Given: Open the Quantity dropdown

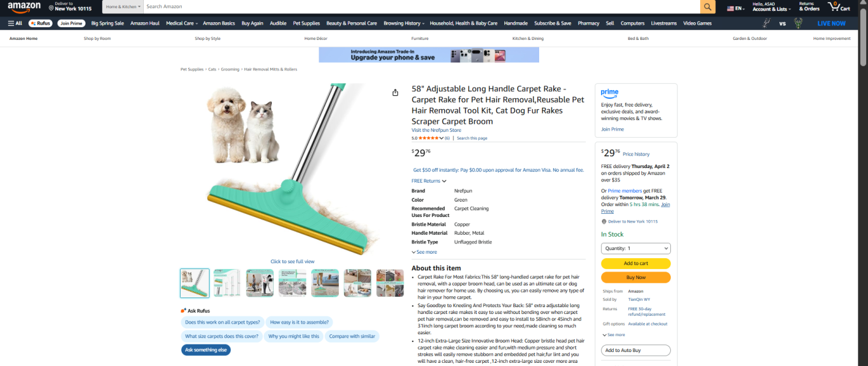Looking at the screenshot, I should pyautogui.click(x=635, y=249).
